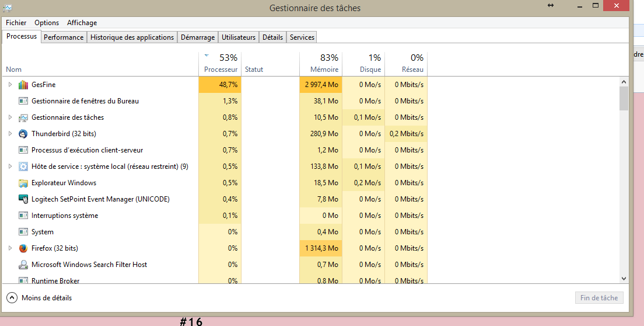This screenshot has width=644, height=326.
Task: Switch to the Services tab
Action: pyautogui.click(x=302, y=37)
